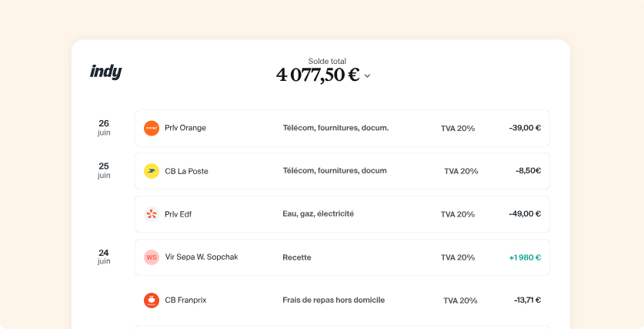This screenshot has width=644, height=329.
Task: Click the +1 980 € amount
Action: tap(525, 257)
